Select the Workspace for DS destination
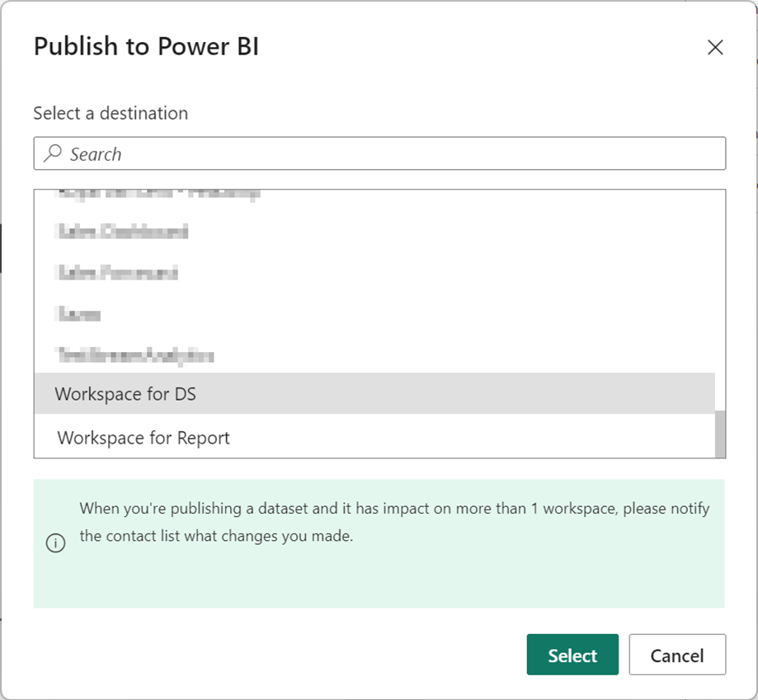758x700 pixels. [x=125, y=394]
